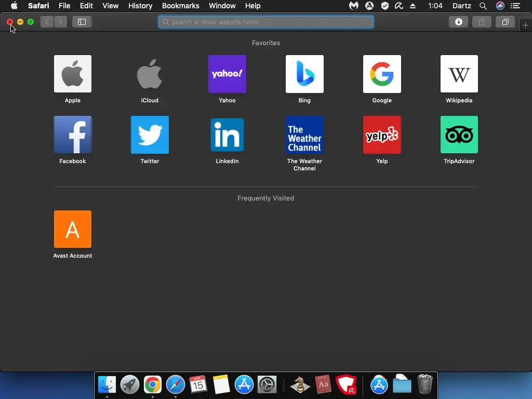Open the Help menu
This screenshot has height=399, width=532.
point(253,6)
